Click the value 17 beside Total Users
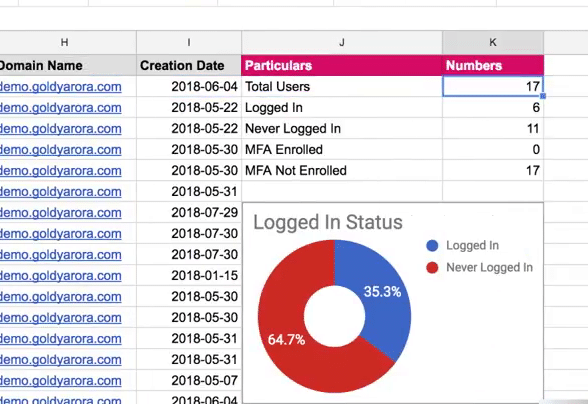 click(x=493, y=87)
